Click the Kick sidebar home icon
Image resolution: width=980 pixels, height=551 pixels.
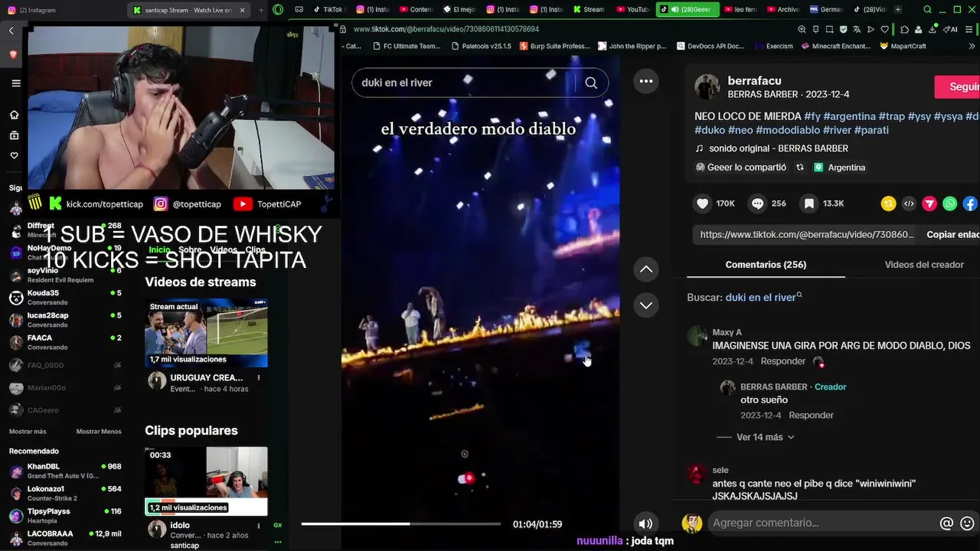click(14, 115)
